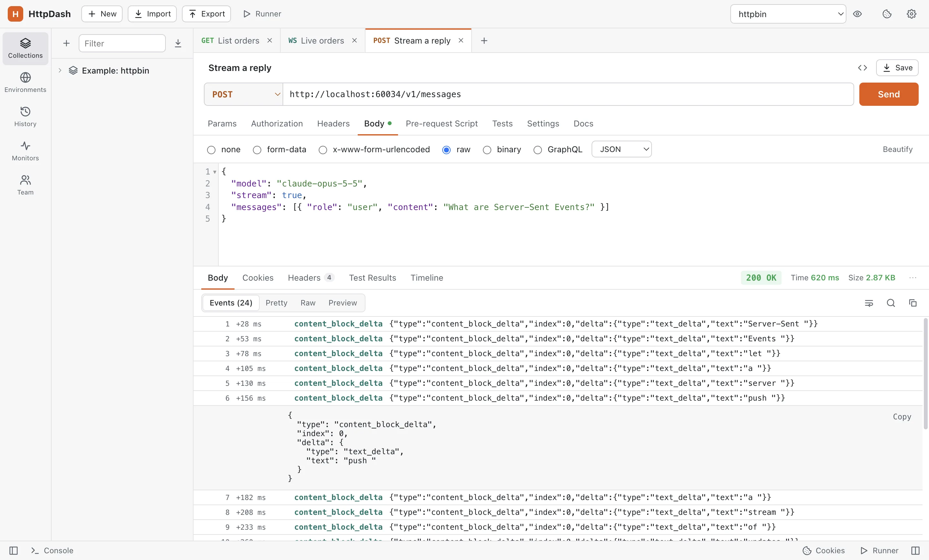
Task: Copy the response body with the copy icon
Action: tap(913, 303)
